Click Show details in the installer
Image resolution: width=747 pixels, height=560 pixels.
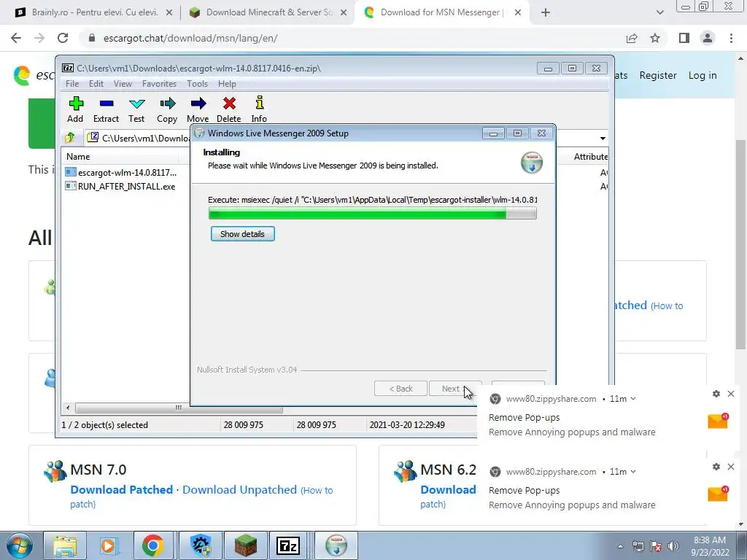[x=242, y=234]
